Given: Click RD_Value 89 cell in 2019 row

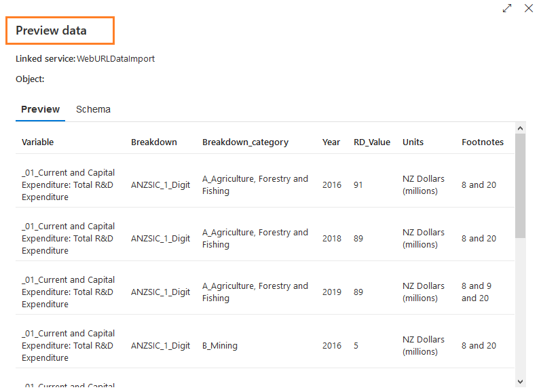Looking at the screenshot, I should (358, 292).
